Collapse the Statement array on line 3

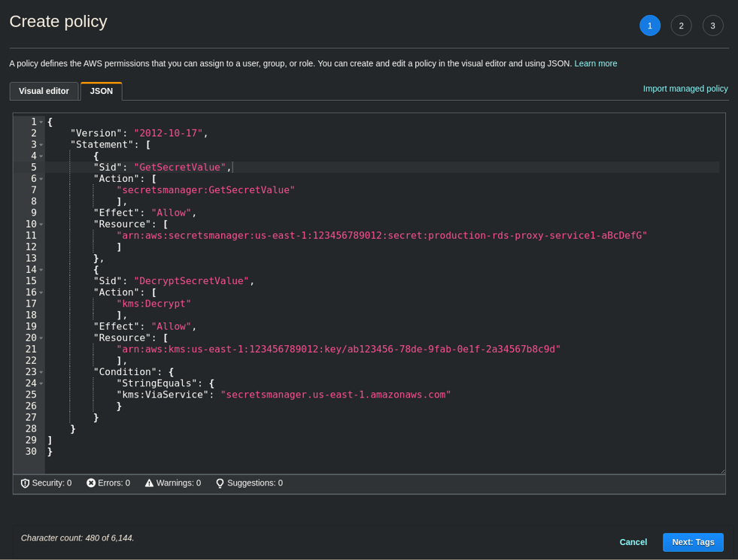coord(40,144)
